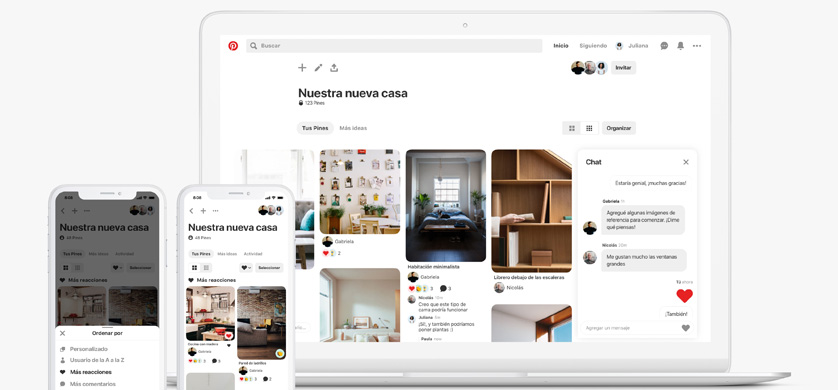Viewport: 838px width, 390px height.
Task: Click collaborator avatars next to Invitar
Action: tap(589, 68)
